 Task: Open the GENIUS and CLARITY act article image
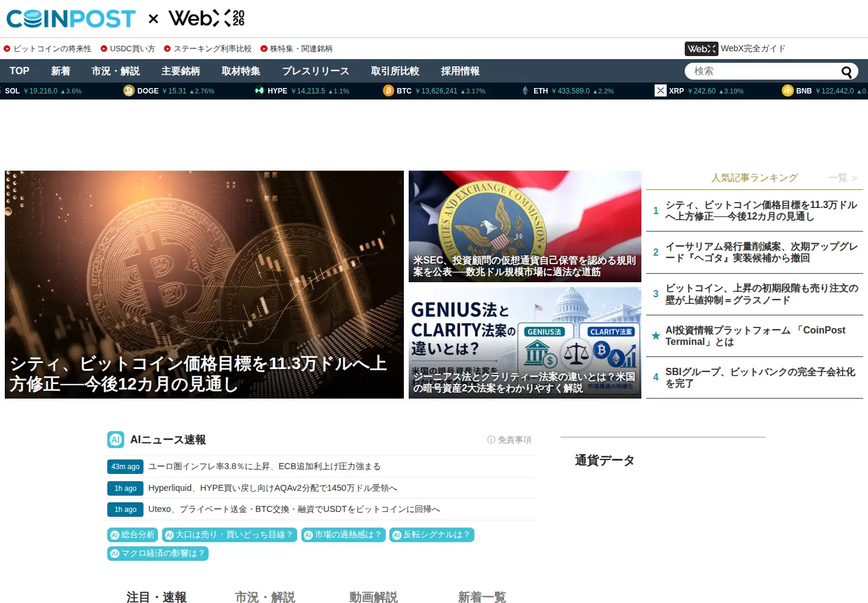click(x=525, y=343)
